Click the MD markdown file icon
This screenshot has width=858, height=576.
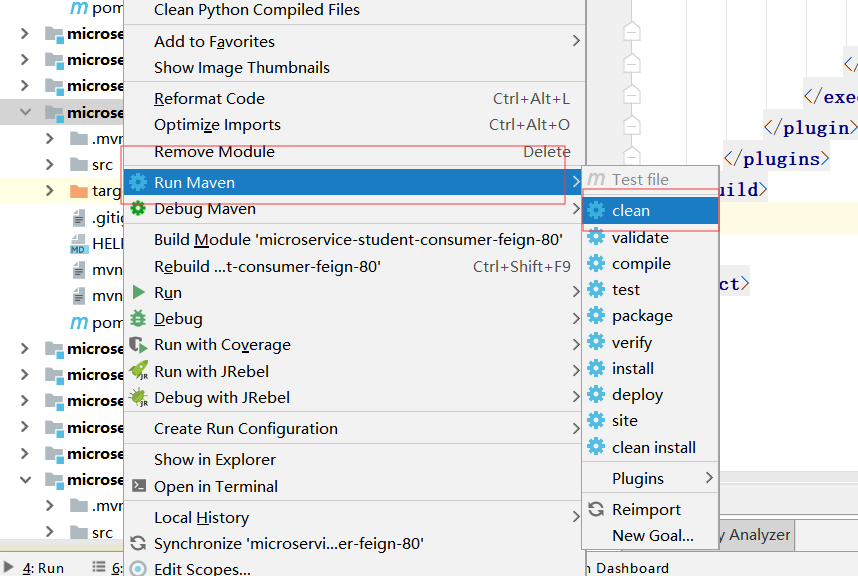pyautogui.click(x=79, y=243)
